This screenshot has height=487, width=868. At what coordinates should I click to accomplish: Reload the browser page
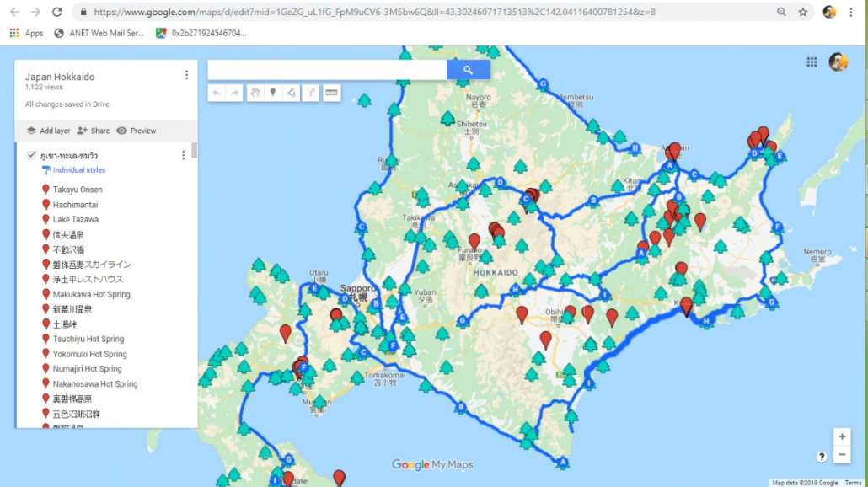pos(57,12)
